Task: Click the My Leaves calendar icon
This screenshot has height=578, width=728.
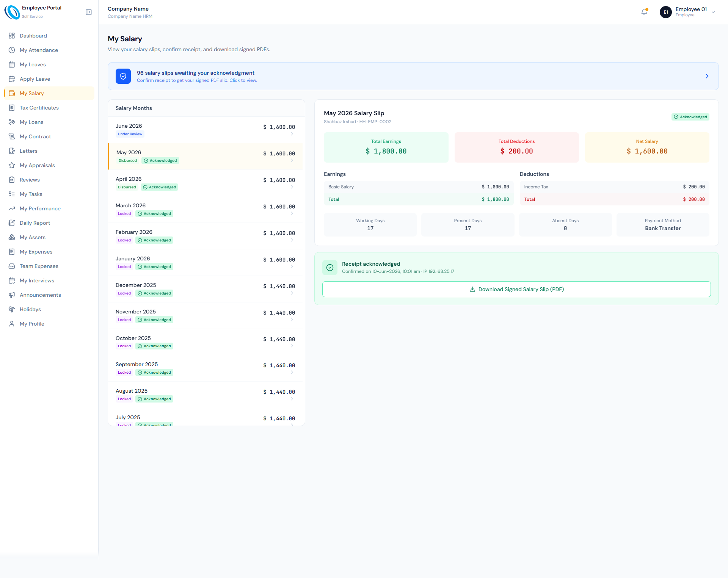Action: [x=12, y=64]
